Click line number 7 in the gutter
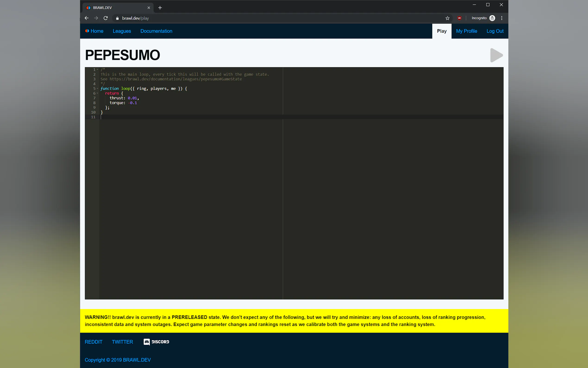This screenshot has height=368, width=588. click(x=94, y=98)
